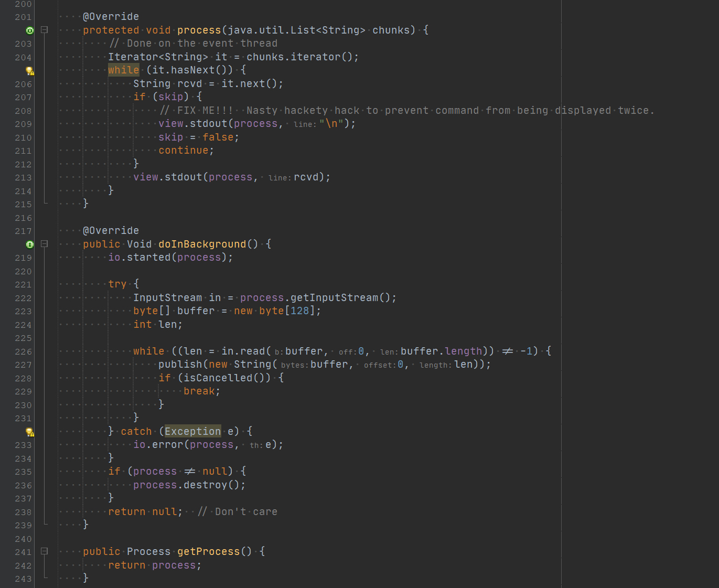This screenshot has height=588, width=719.
Task: Click the @Override annotation on line 201
Action: pos(111,17)
